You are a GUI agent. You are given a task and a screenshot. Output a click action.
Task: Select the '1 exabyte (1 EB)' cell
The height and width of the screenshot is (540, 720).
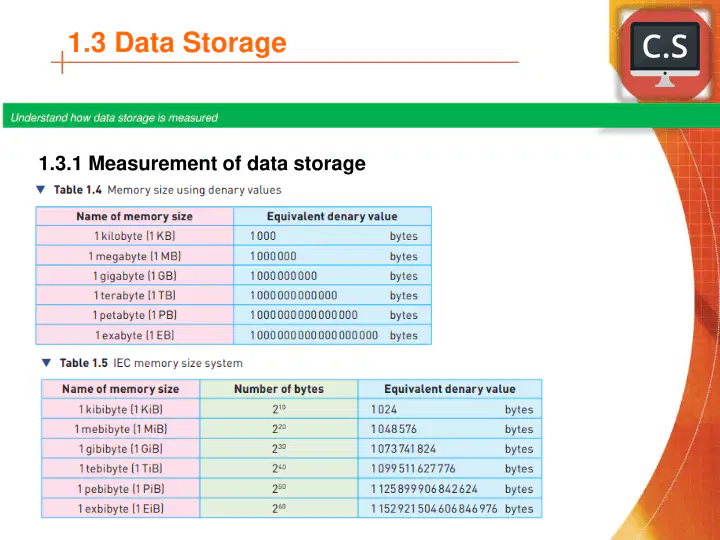pos(135,335)
